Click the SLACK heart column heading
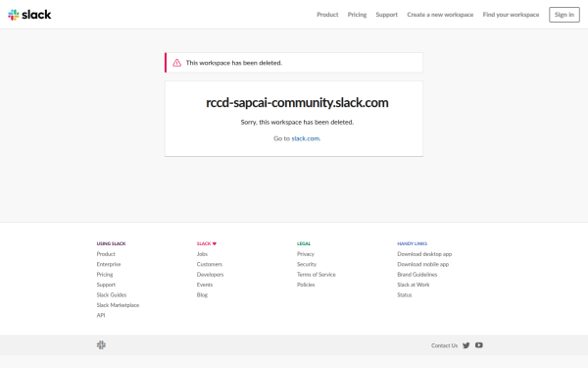 coord(207,243)
